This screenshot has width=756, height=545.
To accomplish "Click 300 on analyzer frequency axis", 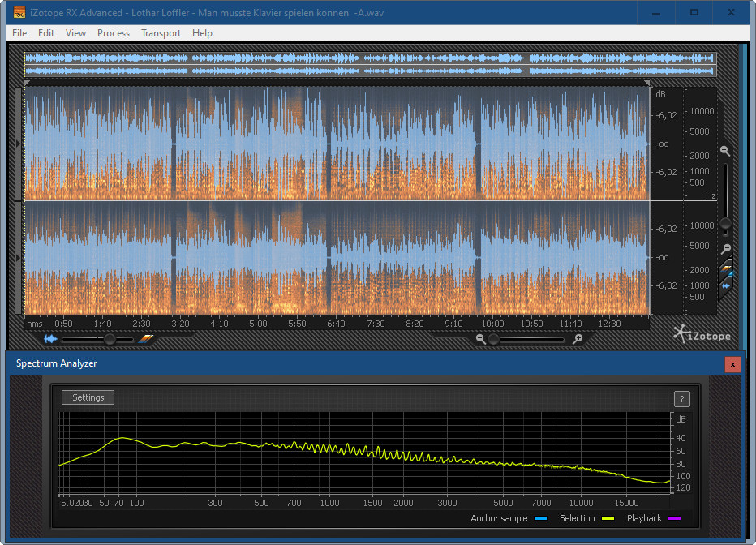I will click(215, 503).
